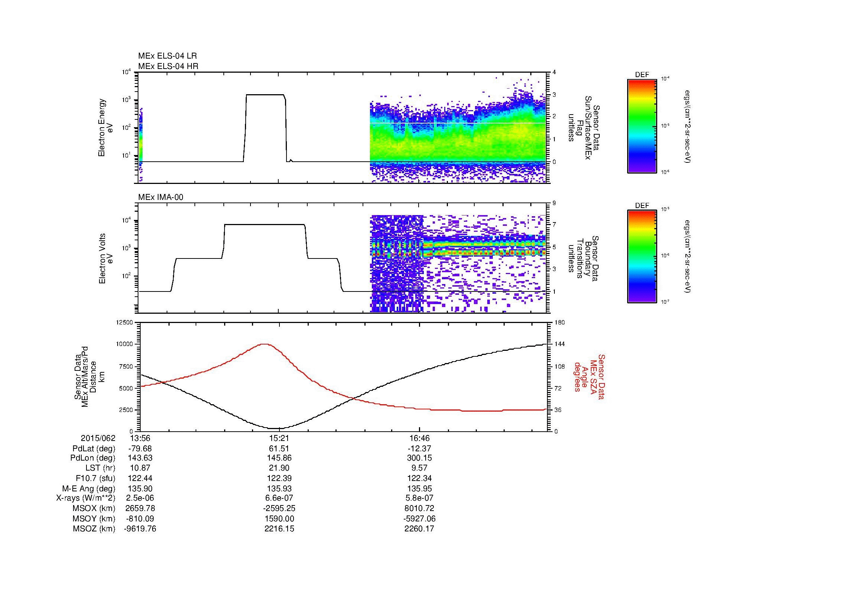Image resolution: width=868 pixels, height=613 pixels.
Task: Click the F10.7 value '122.39'
Action: click(279, 478)
